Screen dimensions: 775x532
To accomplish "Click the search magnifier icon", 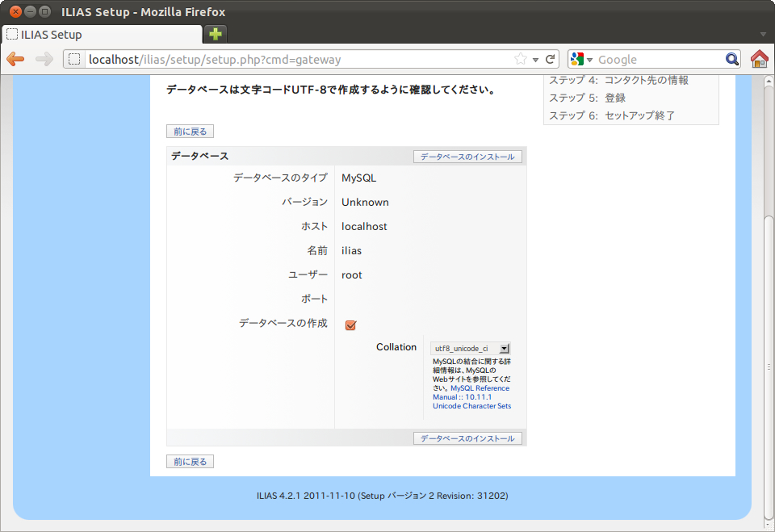I will [731, 59].
